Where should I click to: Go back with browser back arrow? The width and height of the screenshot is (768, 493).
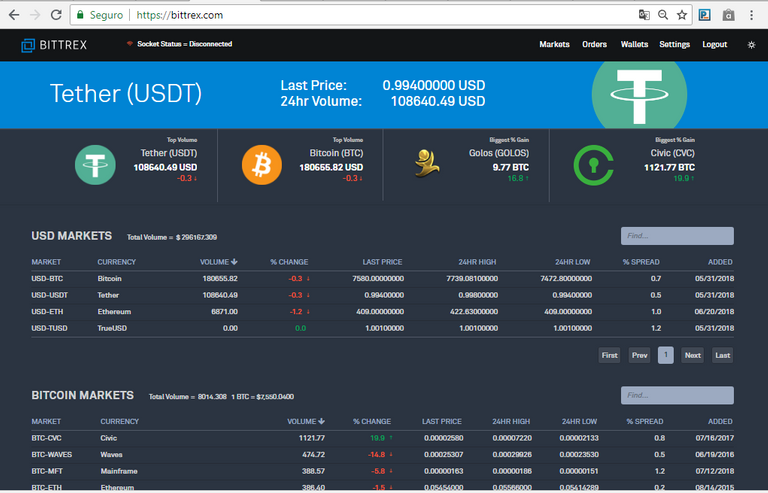14,15
